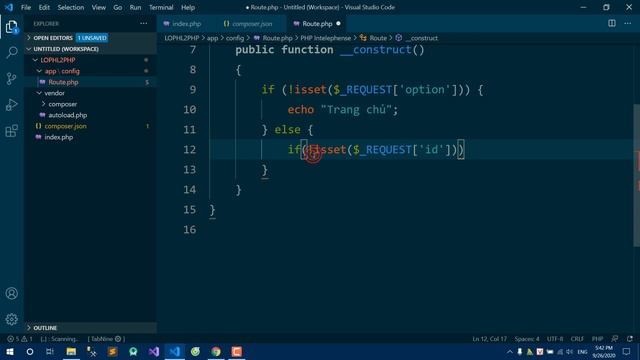Click CRLF end-of-line selector
The height and width of the screenshot is (360, 640).
pyautogui.click(x=577, y=339)
